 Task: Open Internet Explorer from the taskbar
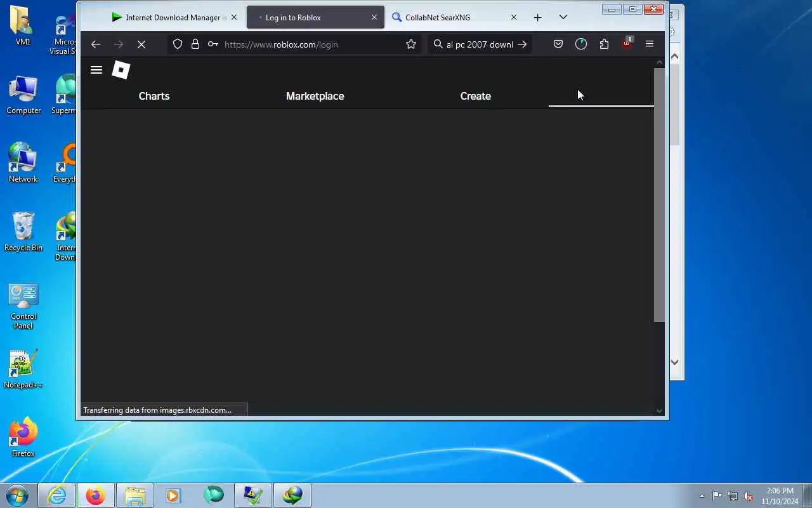click(x=56, y=495)
